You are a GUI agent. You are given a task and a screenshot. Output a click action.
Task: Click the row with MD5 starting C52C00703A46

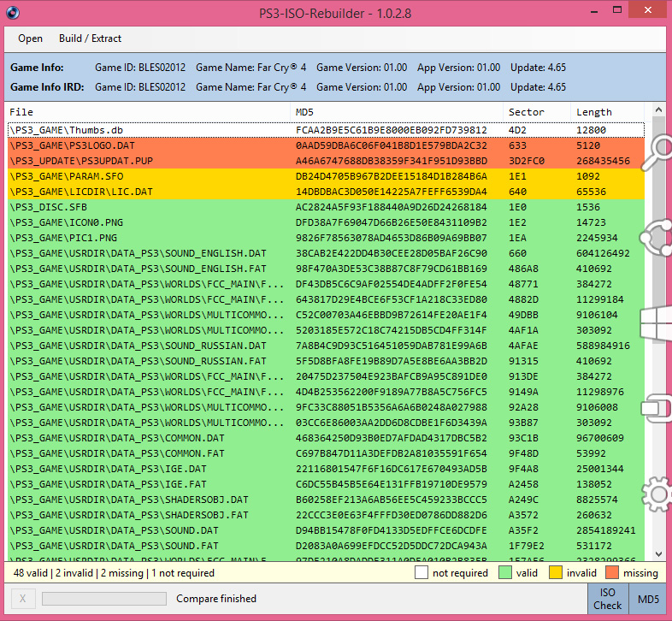[x=326, y=315]
